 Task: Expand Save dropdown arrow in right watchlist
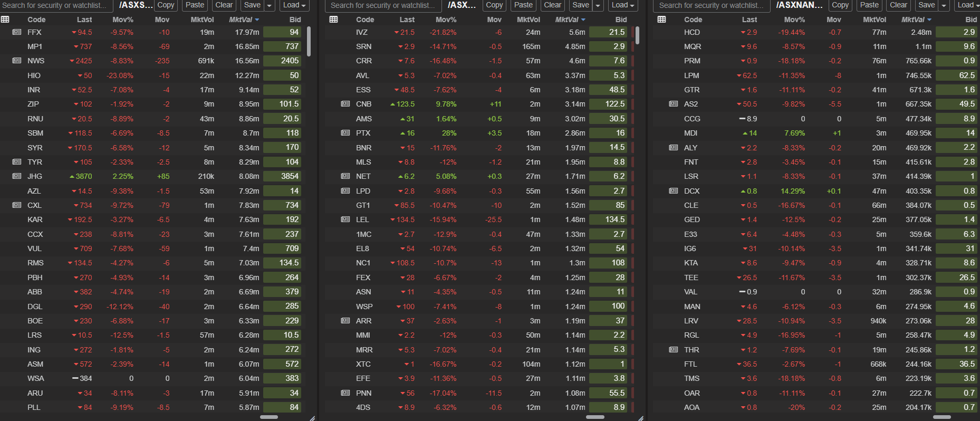click(944, 5)
